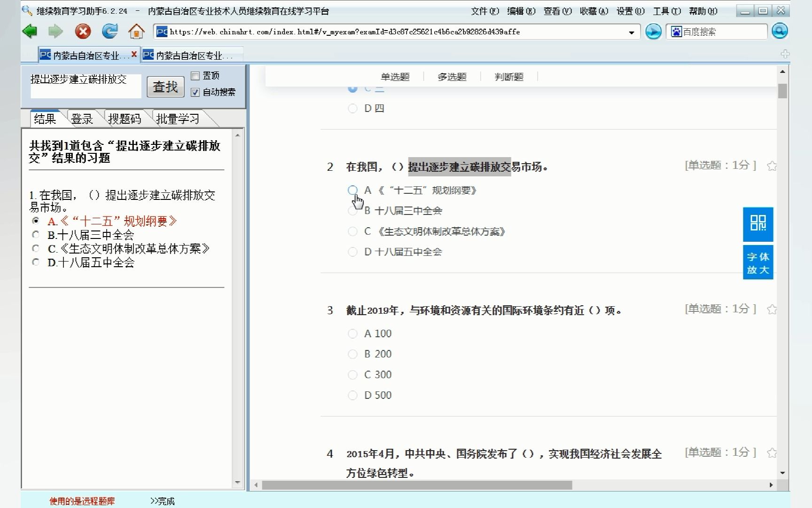Open the 工具(T) menu
The width and height of the screenshot is (812, 508).
click(x=667, y=11)
